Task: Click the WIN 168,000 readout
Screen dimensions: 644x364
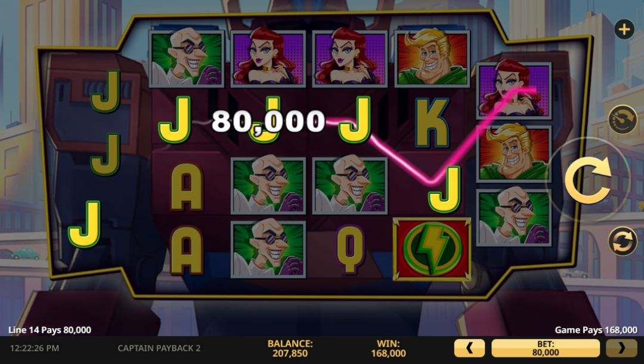Action: pos(388,348)
